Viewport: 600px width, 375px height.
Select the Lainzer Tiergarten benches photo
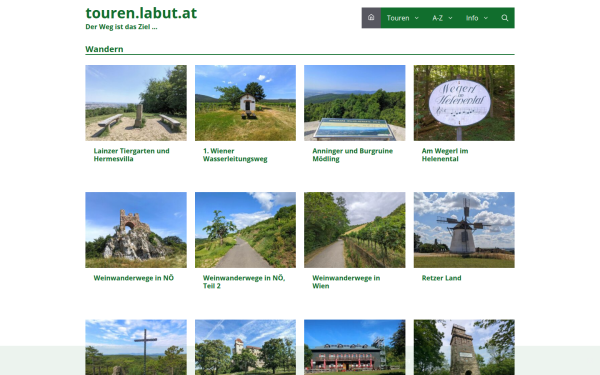[136, 103]
